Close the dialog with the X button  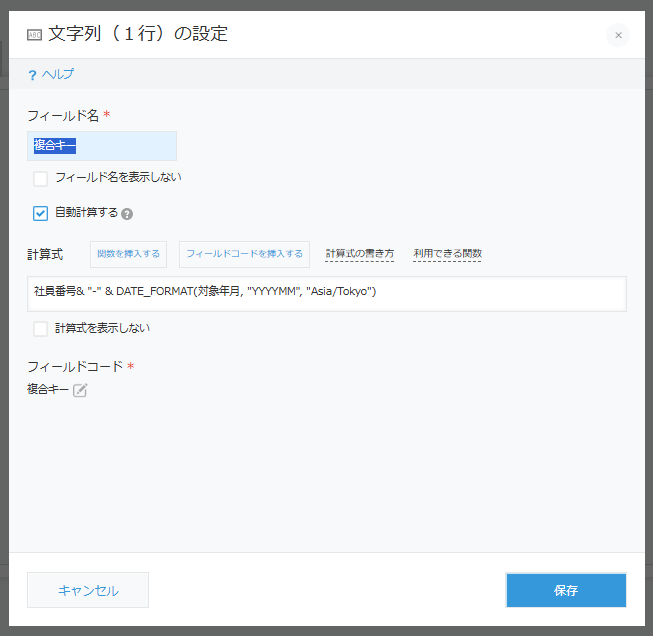pyautogui.click(x=618, y=35)
